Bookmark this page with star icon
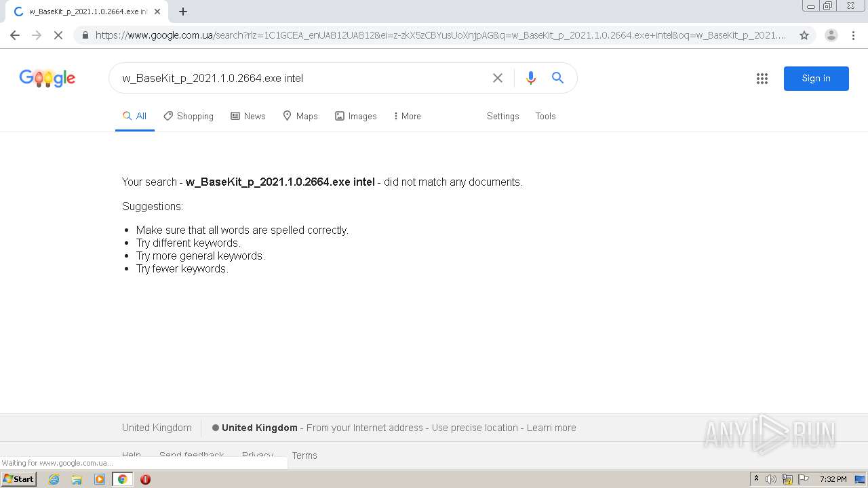This screenshot has width=868, height=488. pyautogui.click(x=804, y=35)
